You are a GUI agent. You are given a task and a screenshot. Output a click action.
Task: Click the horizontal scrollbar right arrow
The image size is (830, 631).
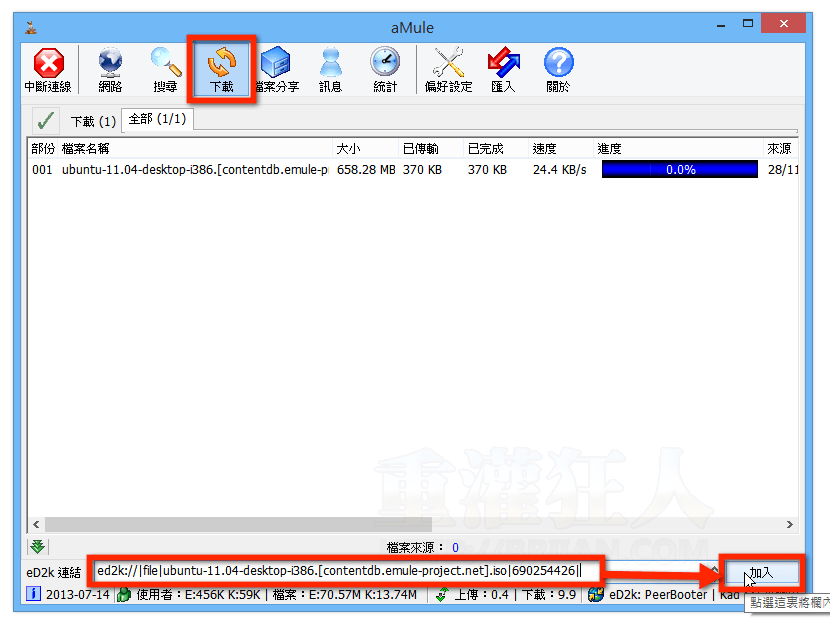pyautogui.click(x=790, y=524)
